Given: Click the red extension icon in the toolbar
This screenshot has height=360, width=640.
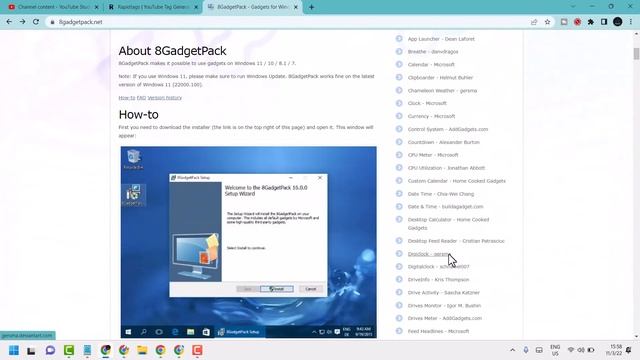Looking at the screenshot, I should (577, 22).
